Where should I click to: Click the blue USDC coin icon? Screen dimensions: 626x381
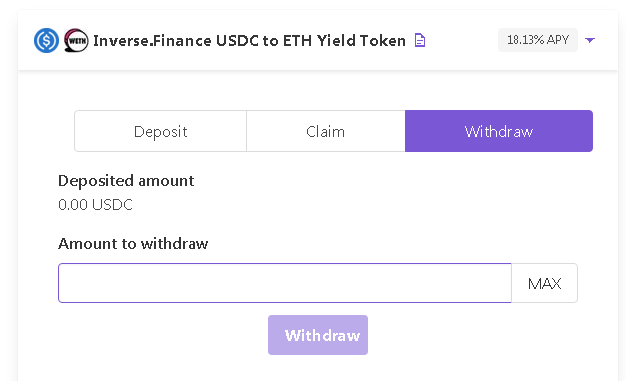click(46, 40)
